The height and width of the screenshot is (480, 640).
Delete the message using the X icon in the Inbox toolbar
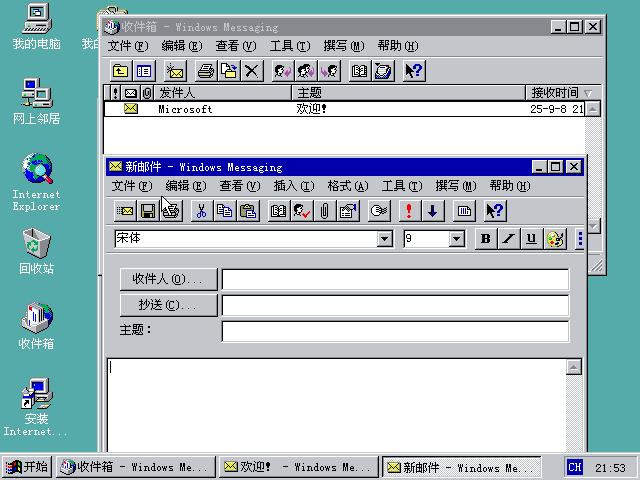251,71
